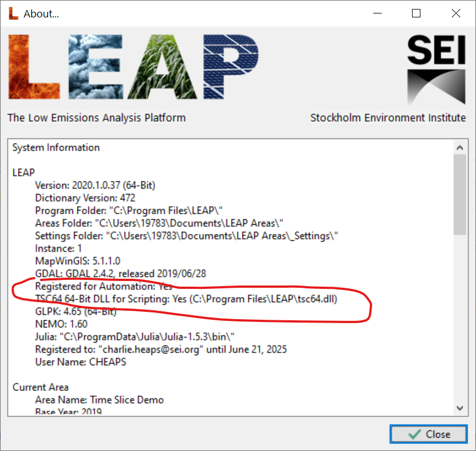The image size is (476, 451).
Task: Click the LEAP logo image
Action: [134, 67]
